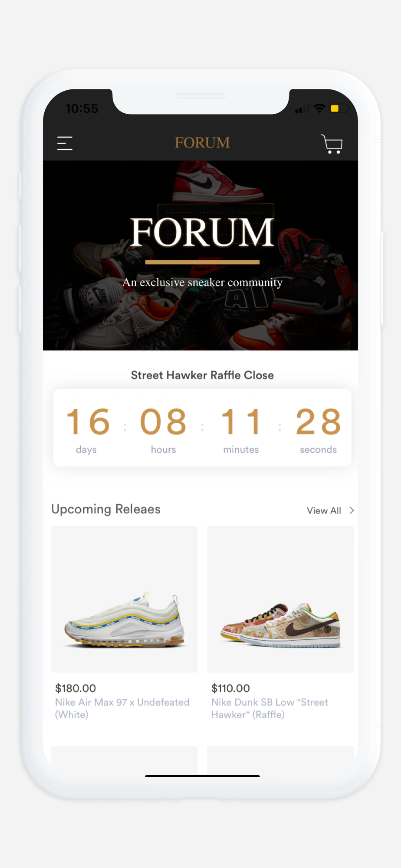Tap the Wi-Fi status icon
The image size is (401, 868).
point(319,108)
